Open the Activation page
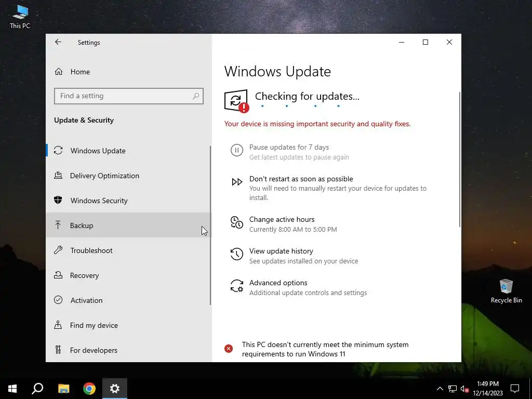 [x=128, y=300]
